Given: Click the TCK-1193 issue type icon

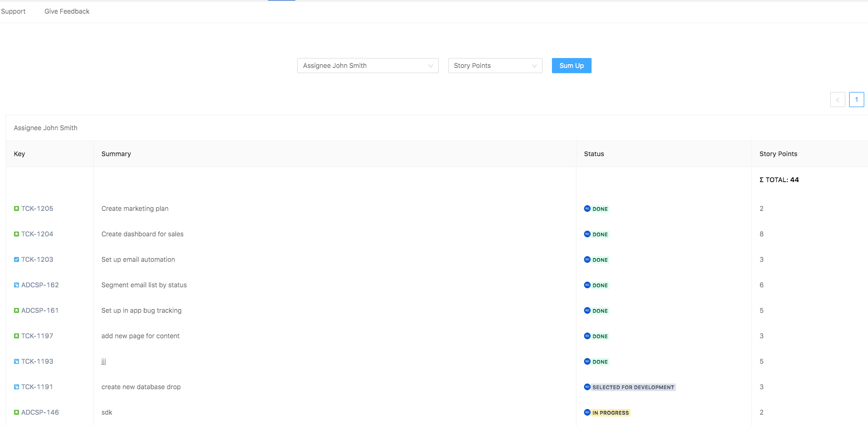Looking at the screenshot, I should coord(17,361).
